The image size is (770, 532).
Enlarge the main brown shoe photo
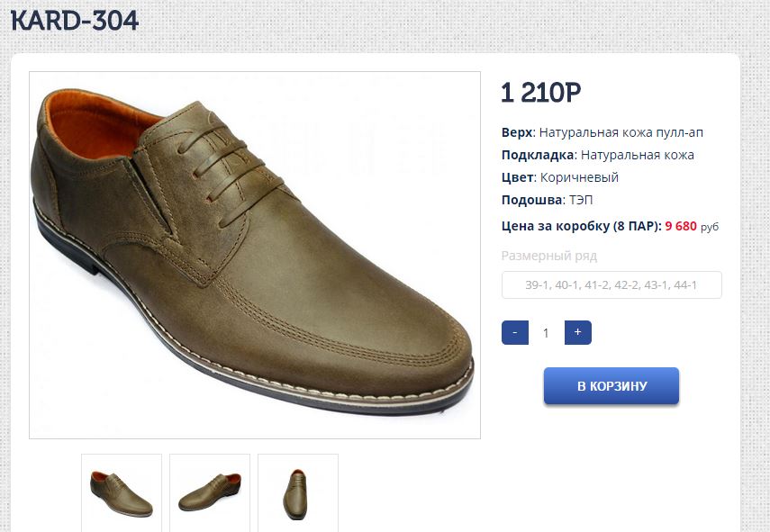tap(255, 255)
